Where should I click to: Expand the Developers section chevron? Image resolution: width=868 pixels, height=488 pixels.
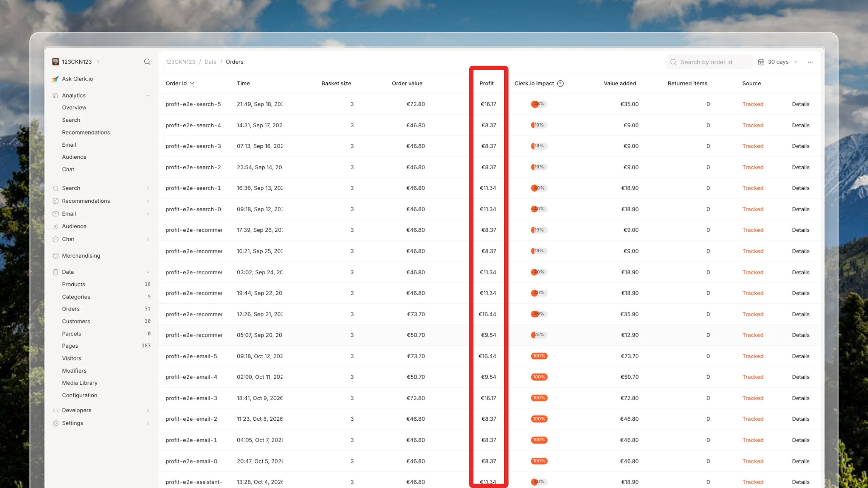148,410
